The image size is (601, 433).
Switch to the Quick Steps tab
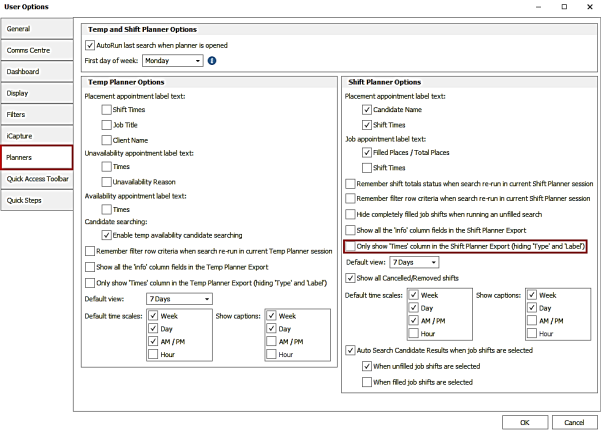point(37,200)
